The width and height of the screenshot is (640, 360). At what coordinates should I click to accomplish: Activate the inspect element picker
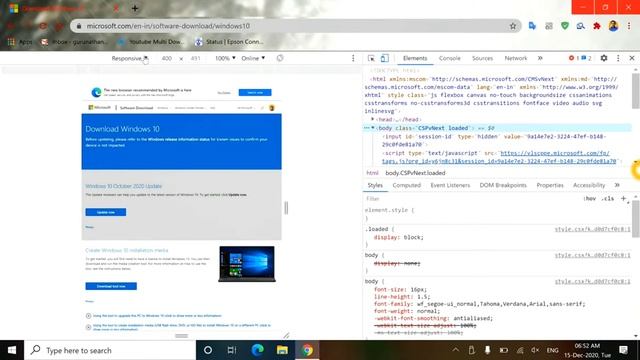tap(371, 58)
